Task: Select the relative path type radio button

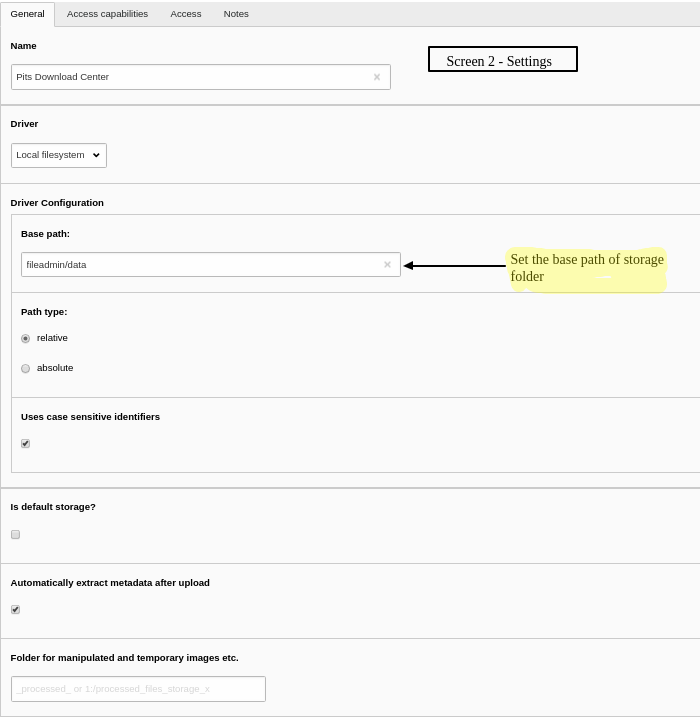Action: pos(26,339)
